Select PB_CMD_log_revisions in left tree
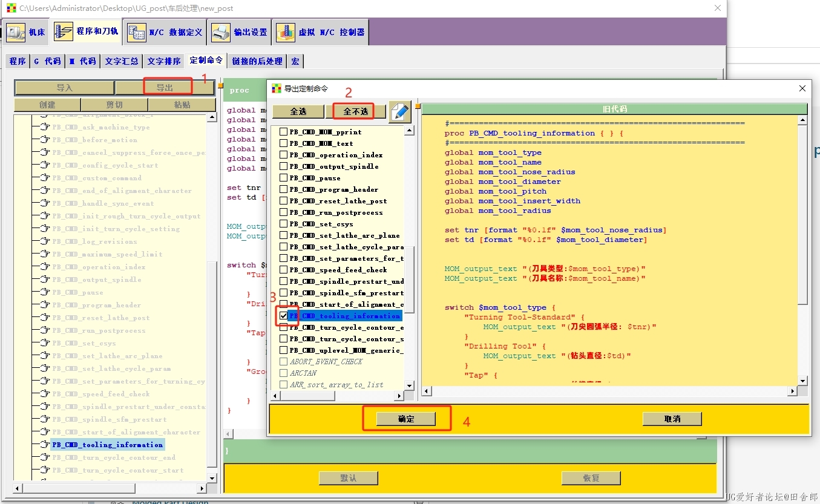The width and height of the screenshot is (820, 504). [x=94, y=241]
